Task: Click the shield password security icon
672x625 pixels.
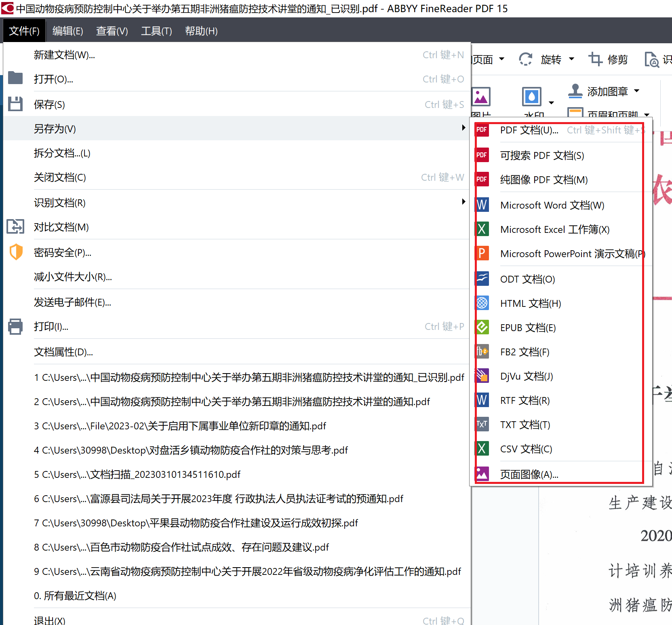Action: click(x=16, y=252)
